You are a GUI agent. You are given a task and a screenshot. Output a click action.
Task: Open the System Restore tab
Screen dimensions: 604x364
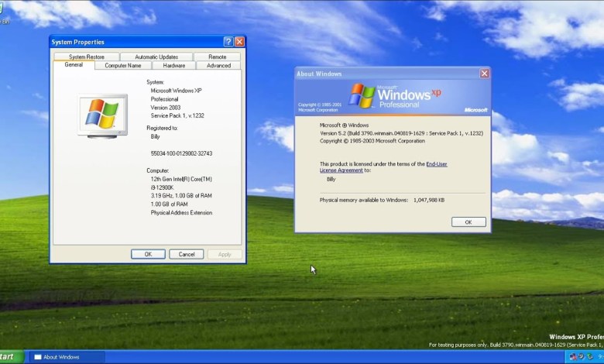coord(87,57)
